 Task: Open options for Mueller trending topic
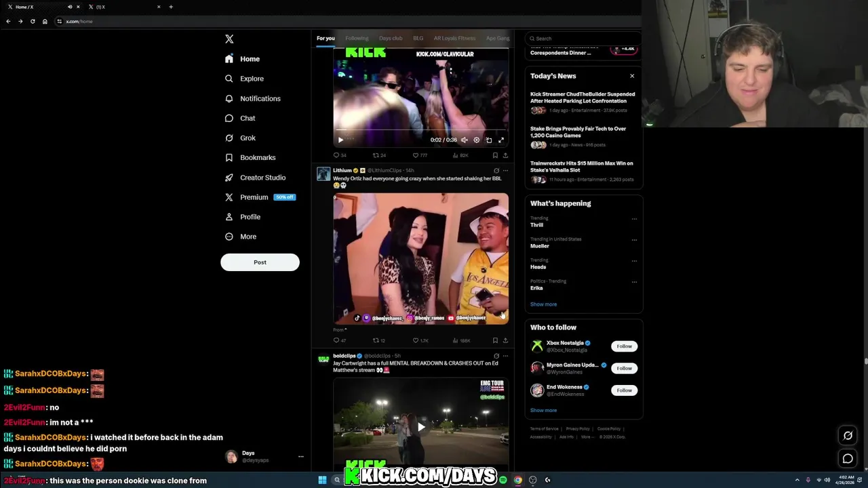pos(634,240)
